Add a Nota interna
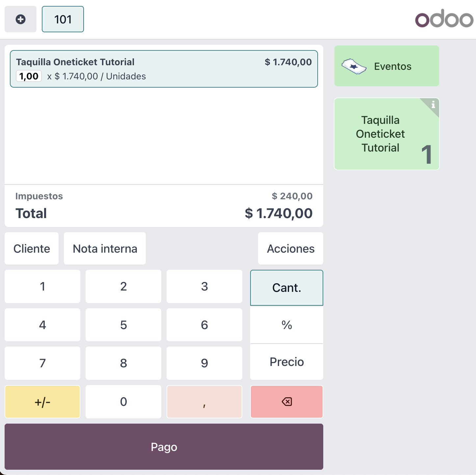Viewport: 476px width, 475px height. pos(105,249)
